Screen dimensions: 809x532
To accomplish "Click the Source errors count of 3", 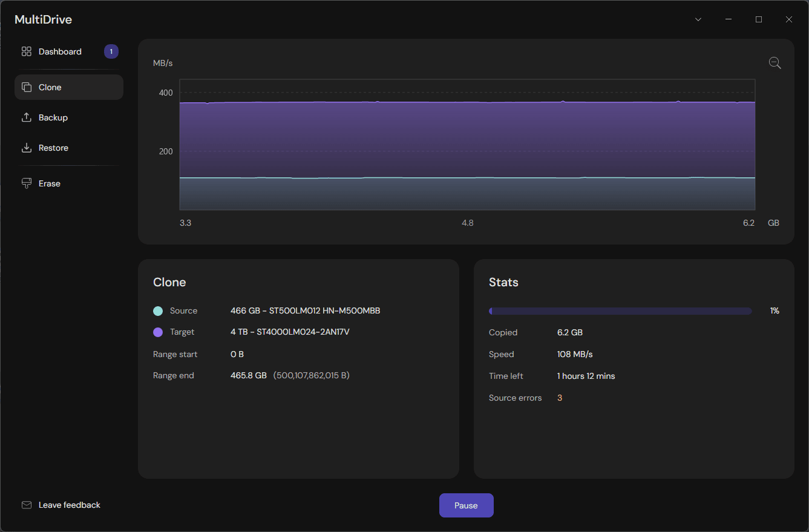I will click(x=558, y=398).
